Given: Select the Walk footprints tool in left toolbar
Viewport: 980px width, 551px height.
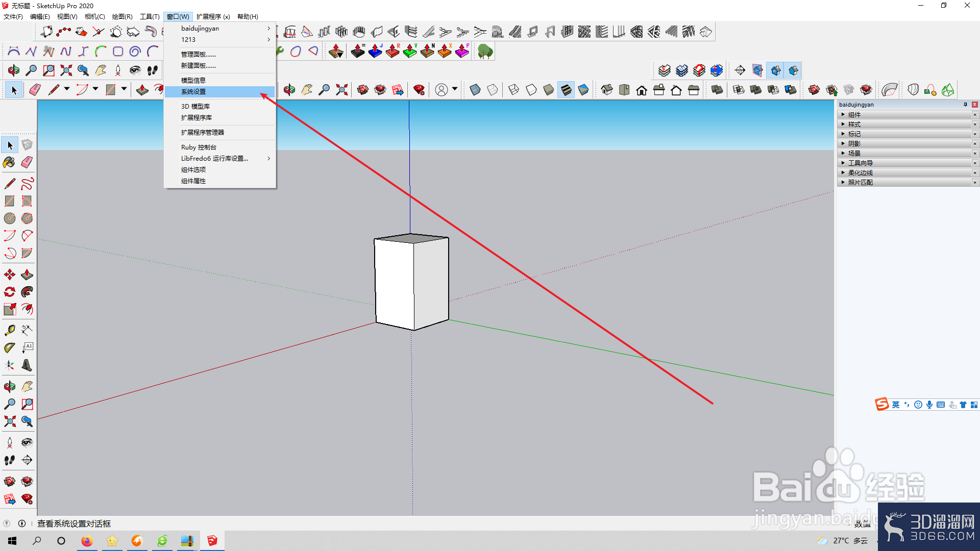Looking at the screenshot, I should 10,460.
